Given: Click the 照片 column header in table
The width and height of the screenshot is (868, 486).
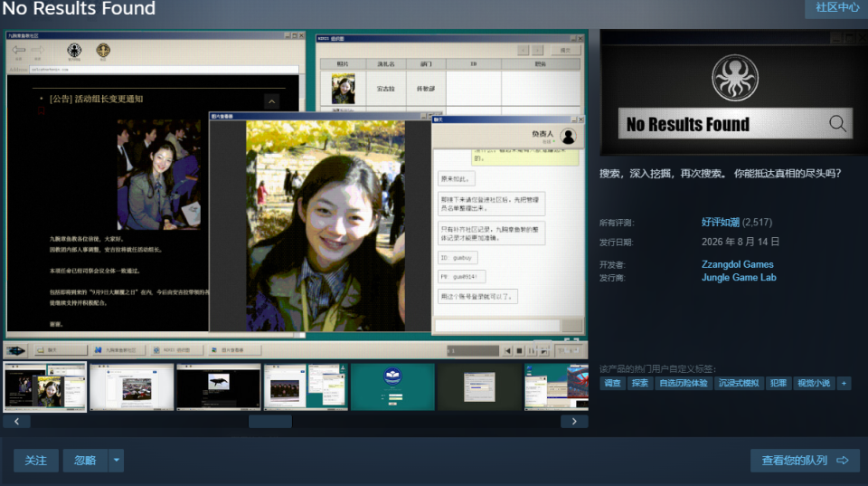Looking at the screenshot, I should coord(343,64).
